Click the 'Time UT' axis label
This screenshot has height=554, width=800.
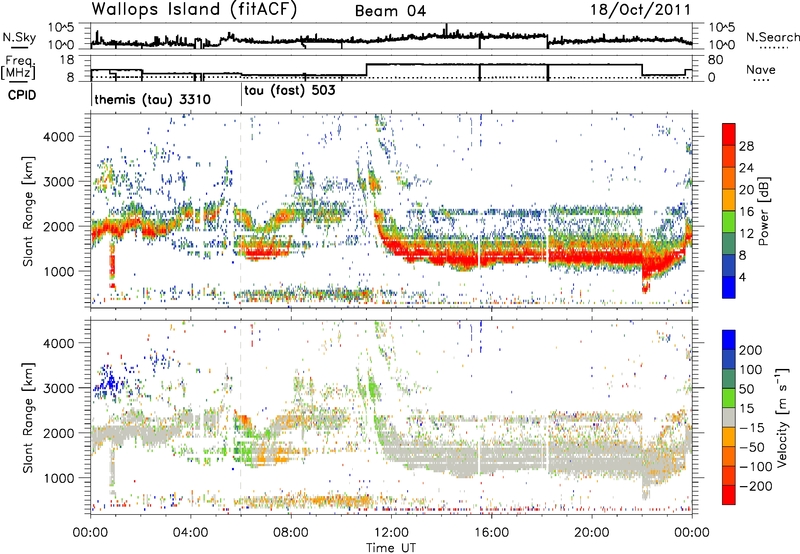tap(391, 548)
